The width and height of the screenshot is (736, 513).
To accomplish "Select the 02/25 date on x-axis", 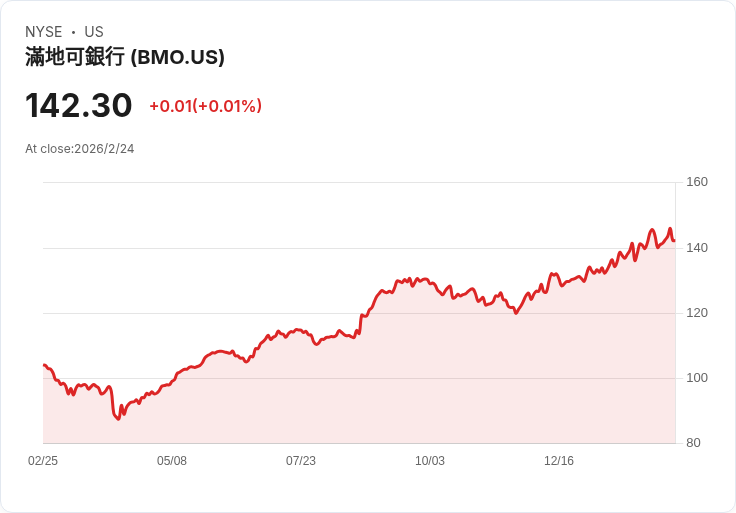I will (x=43, y=461).
